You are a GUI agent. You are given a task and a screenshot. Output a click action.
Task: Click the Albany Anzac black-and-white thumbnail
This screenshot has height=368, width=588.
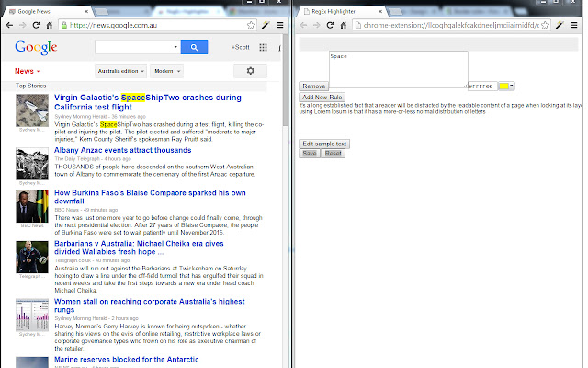(x=32, y=164)
